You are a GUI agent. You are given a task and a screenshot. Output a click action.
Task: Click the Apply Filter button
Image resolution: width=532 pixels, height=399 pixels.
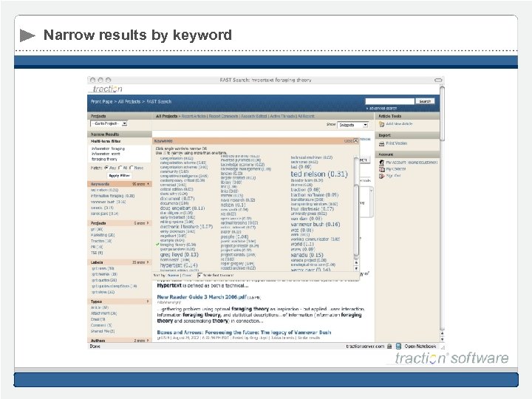[x=119, y=176]
